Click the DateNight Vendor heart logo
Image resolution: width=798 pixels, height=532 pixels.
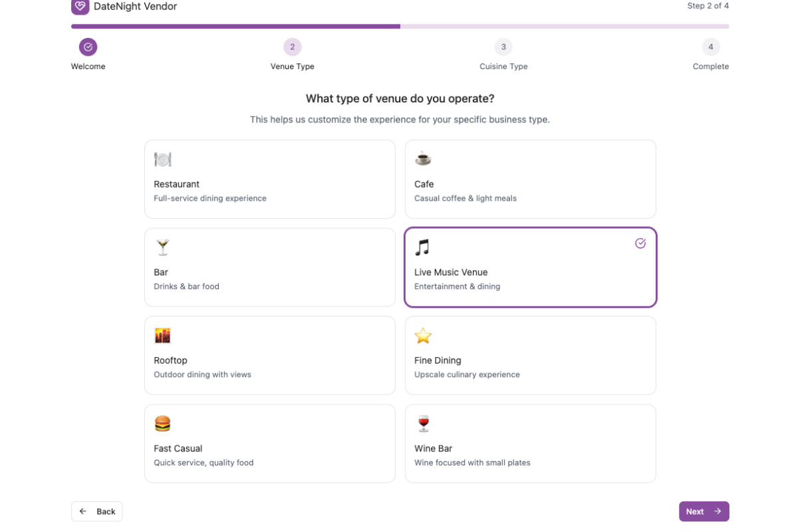tap(80, 7)
